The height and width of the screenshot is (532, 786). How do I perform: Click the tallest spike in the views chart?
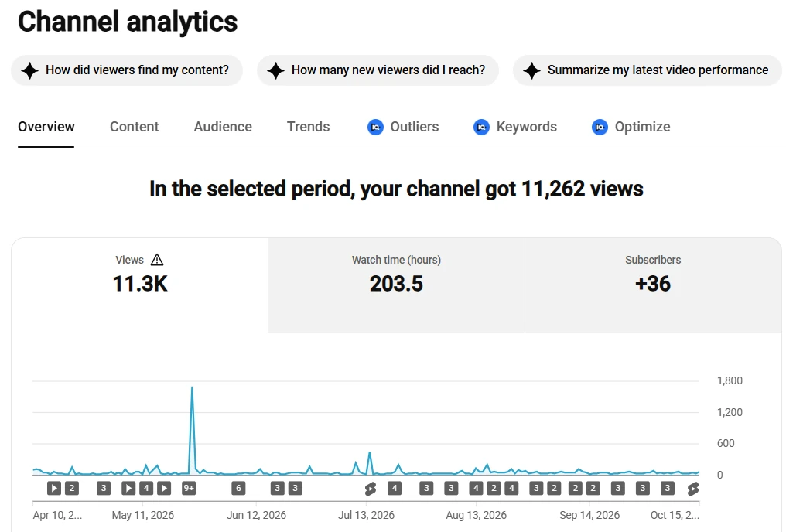coord(192,387)
